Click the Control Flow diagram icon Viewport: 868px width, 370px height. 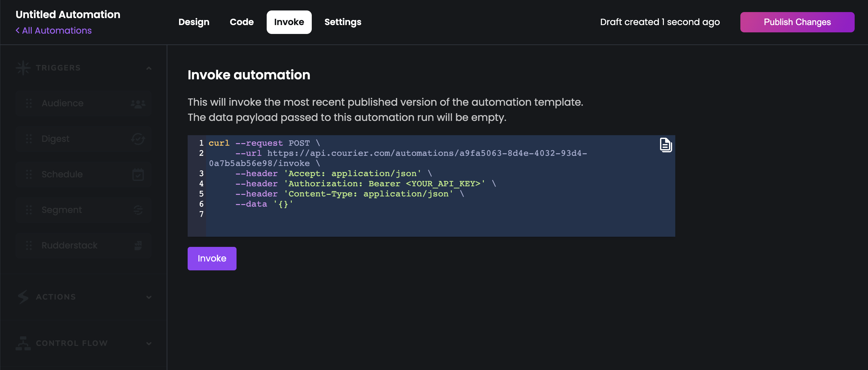[x=23, y=343]
